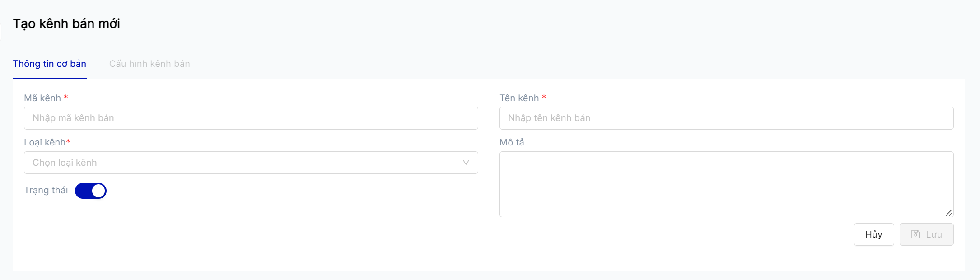Click the Mô tả field label

tap(512, 142)
